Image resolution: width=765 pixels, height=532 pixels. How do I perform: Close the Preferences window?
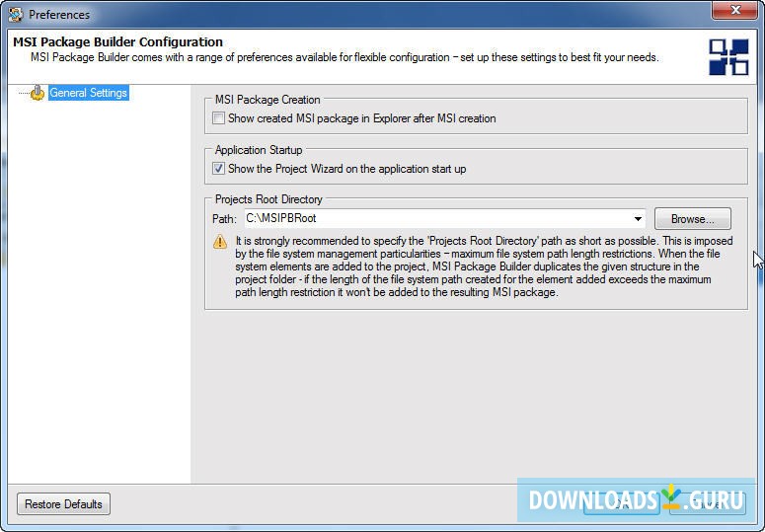734,10
